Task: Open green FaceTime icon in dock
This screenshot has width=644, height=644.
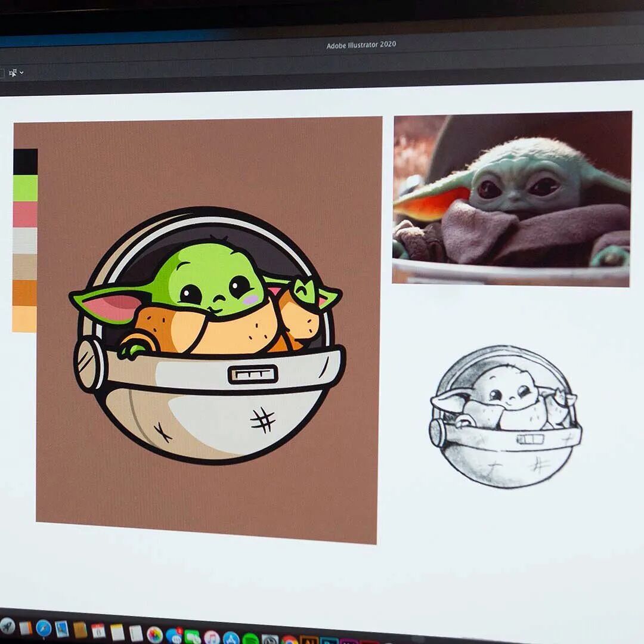Action: 193,637
